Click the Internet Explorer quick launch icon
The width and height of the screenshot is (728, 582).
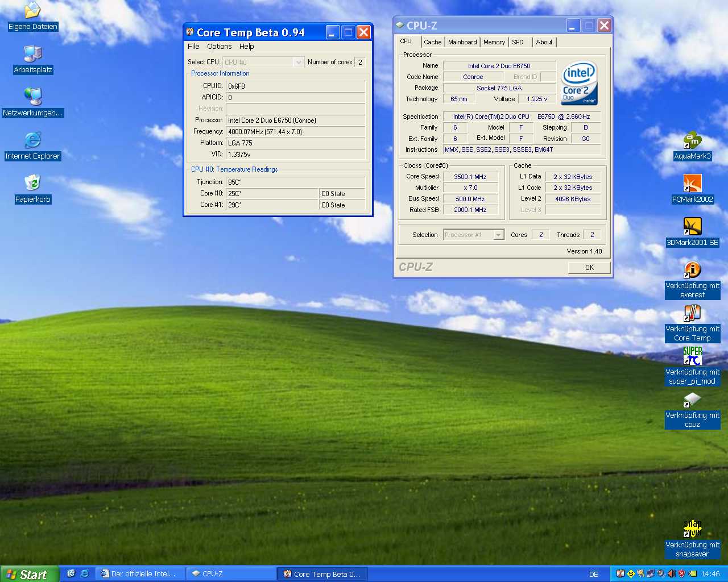[84, 573]
